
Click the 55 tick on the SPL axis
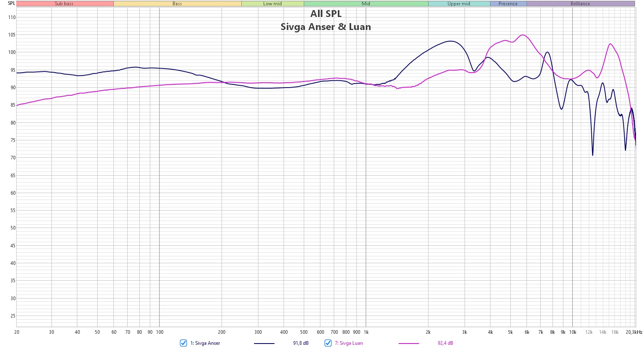pyautogui.click(x=13, y=211)
